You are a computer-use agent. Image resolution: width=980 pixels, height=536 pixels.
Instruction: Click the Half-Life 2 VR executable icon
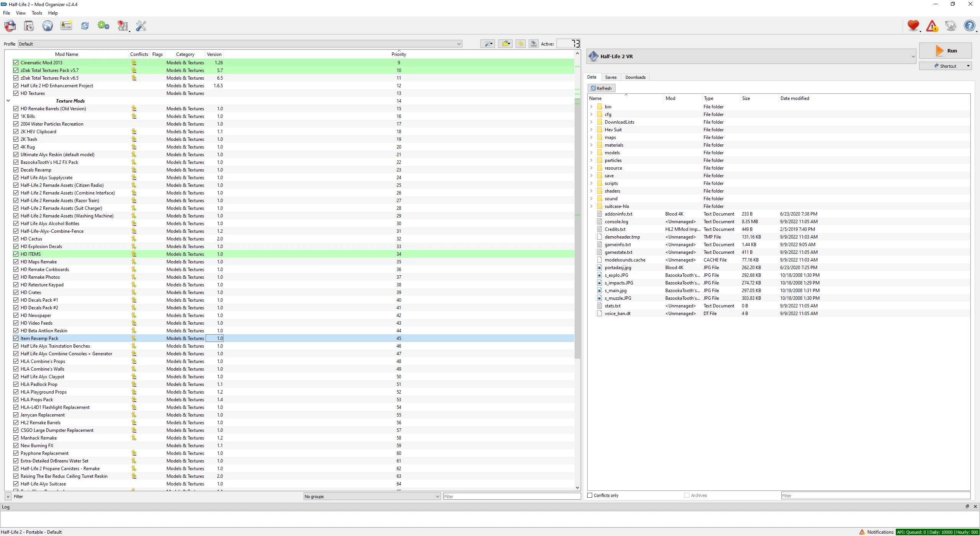pyautogui.click(x=593, y=56)
